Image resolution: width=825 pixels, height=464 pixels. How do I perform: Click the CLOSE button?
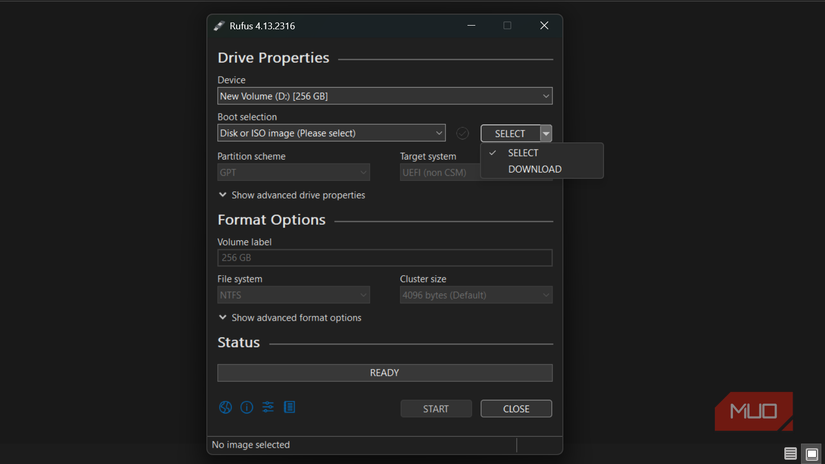tap(516, 409)
